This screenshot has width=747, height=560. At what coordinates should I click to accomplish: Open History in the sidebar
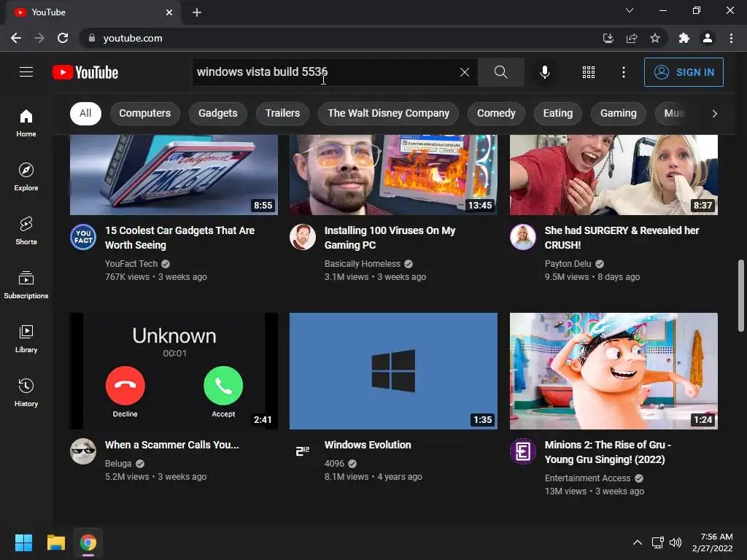click(x=26, y=392)
